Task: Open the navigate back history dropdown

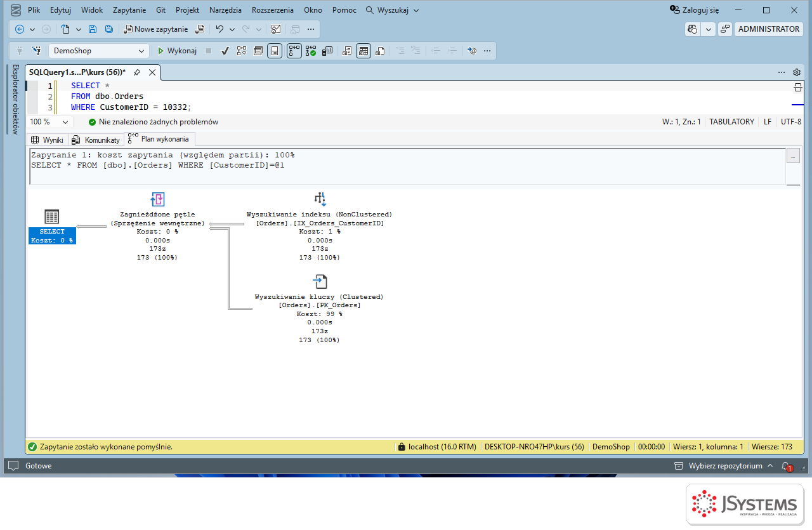Action: pyautogui.click(x=32, y=29)
